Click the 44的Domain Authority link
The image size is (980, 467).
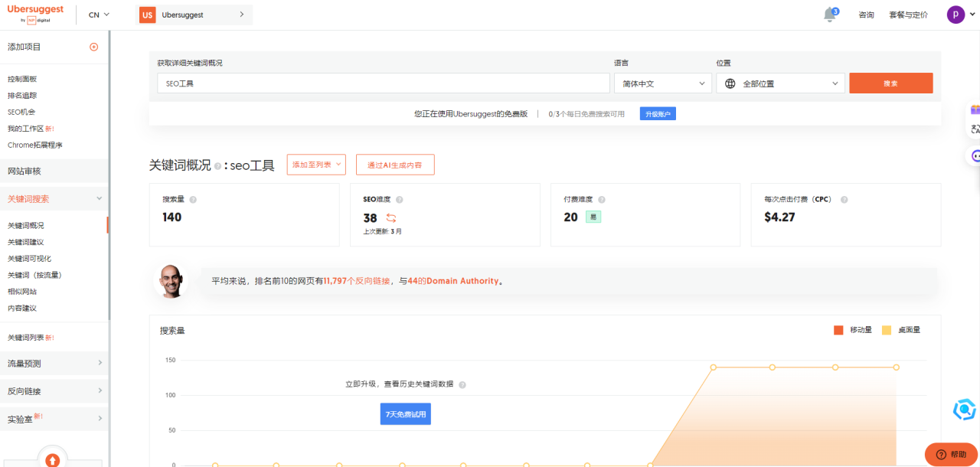[x=452, y=281]
